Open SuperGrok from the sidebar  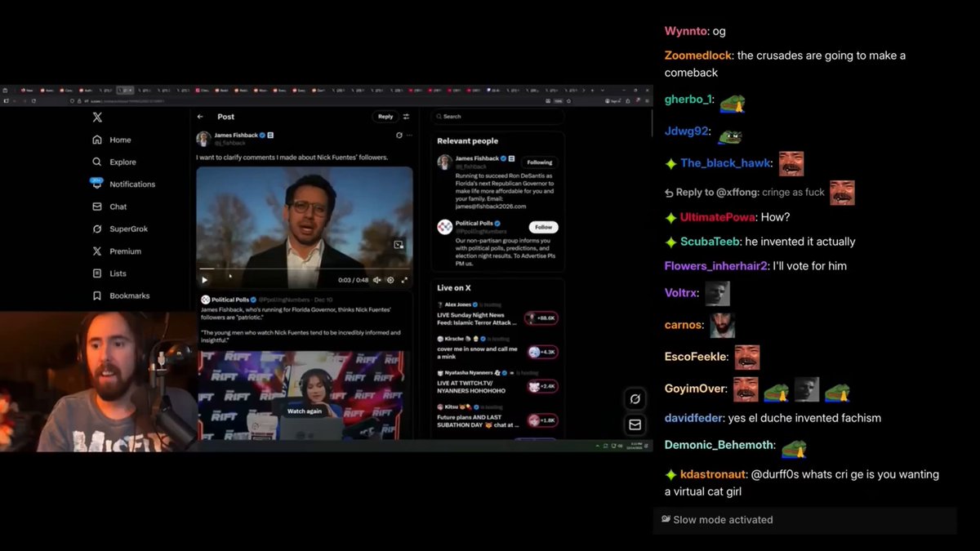click(x=120, y=229)
